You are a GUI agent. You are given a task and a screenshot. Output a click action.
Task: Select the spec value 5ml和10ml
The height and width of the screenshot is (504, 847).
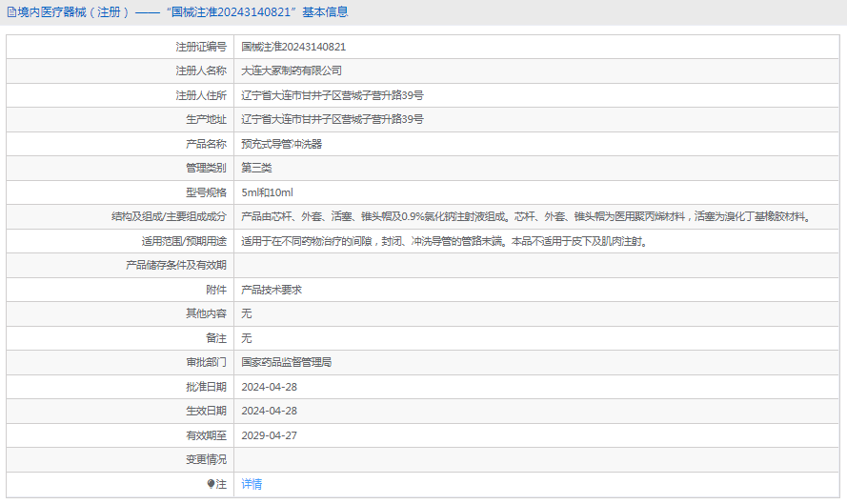click(267, 192)
